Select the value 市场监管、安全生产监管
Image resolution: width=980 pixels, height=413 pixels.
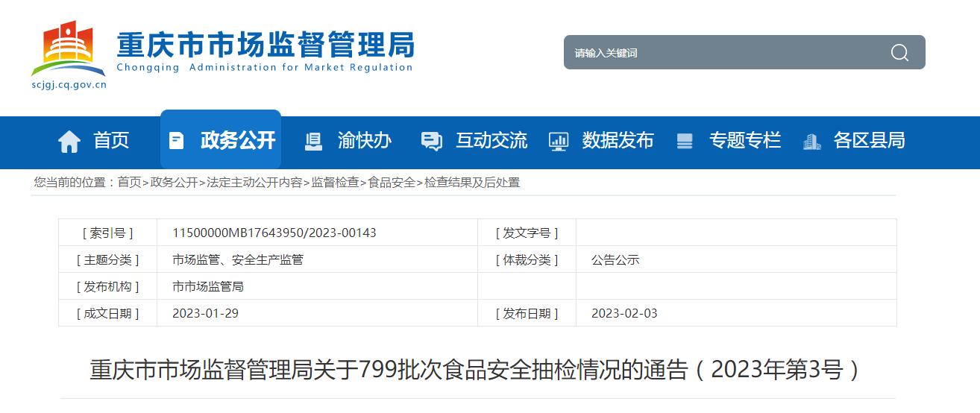pyautogui.click(x=238, y=260)
